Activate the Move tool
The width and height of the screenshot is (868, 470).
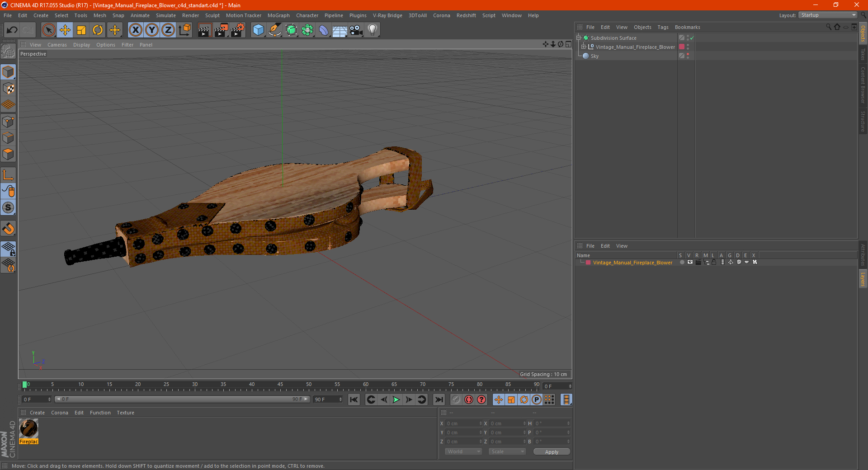65,30
